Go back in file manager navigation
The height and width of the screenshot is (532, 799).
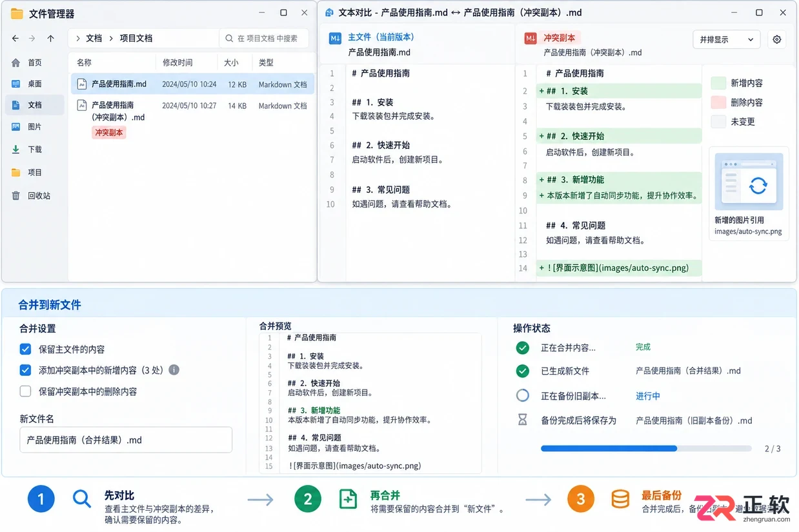[15, 39]
